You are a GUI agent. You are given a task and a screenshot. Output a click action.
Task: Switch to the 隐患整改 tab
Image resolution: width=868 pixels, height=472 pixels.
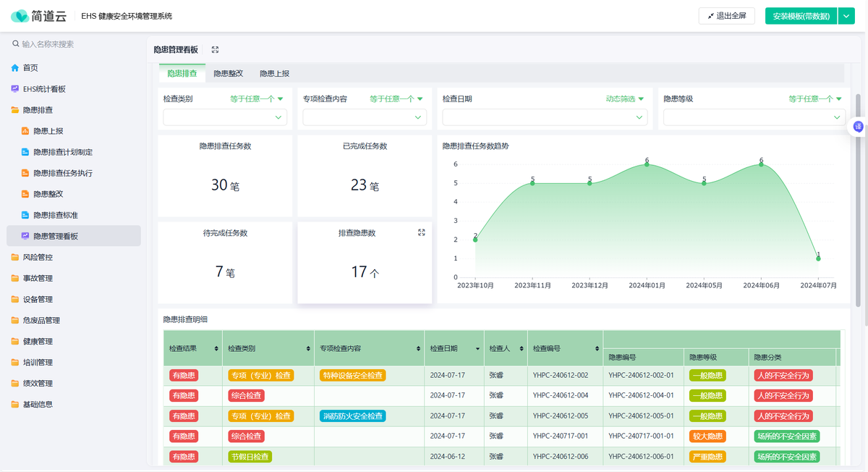pyautogui.click(x=228, y=74)
